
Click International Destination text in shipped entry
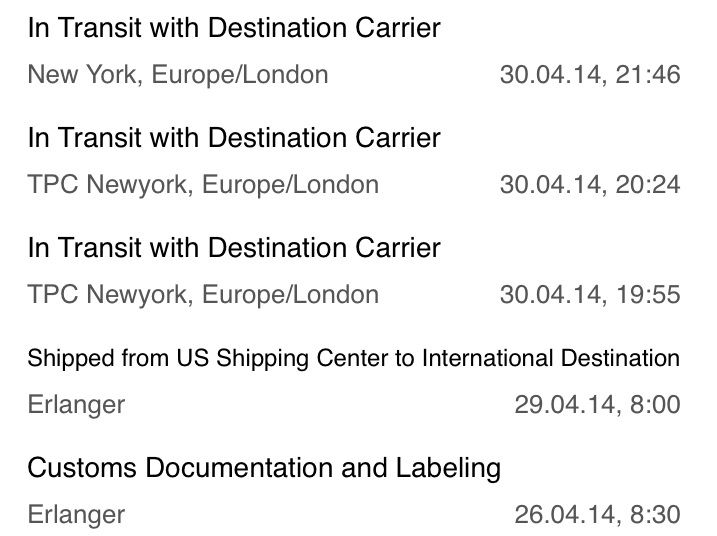click(551, 358)
